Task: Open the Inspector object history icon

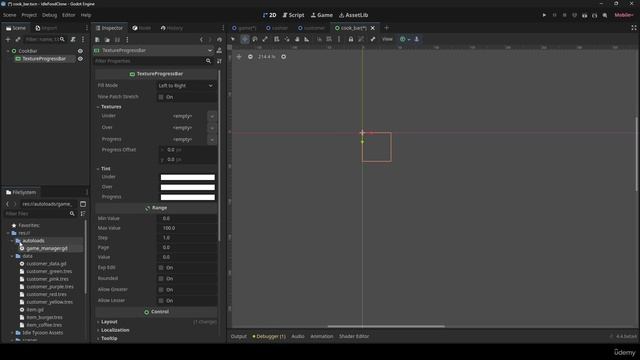Action: 220,40
